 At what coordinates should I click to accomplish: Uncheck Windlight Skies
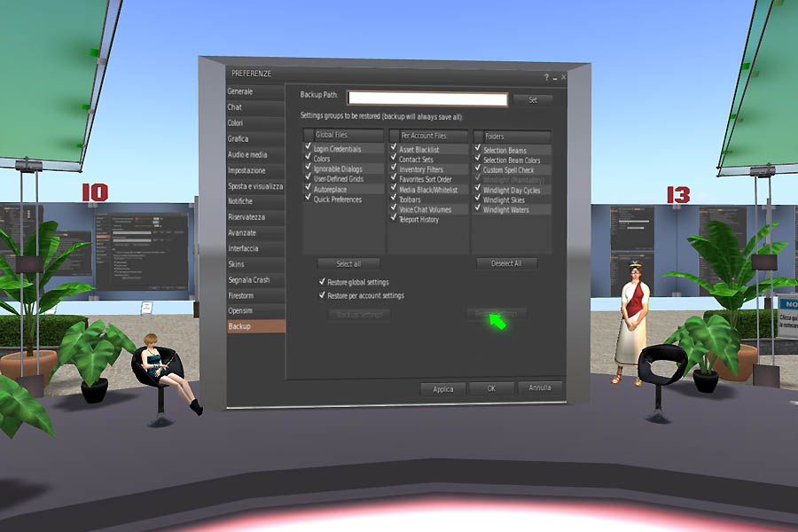point(477,199)
